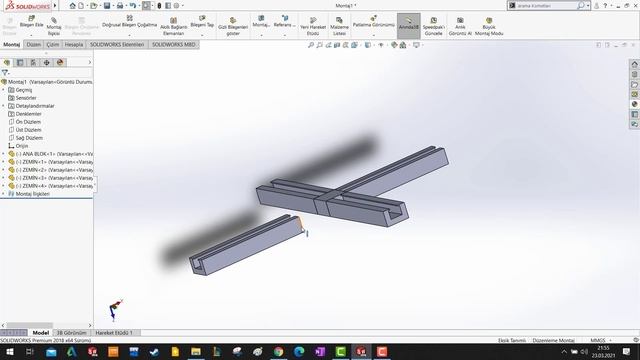Click the tree filter funnel icon
This screenshot has width=640, height=360.
click(5, 73)
